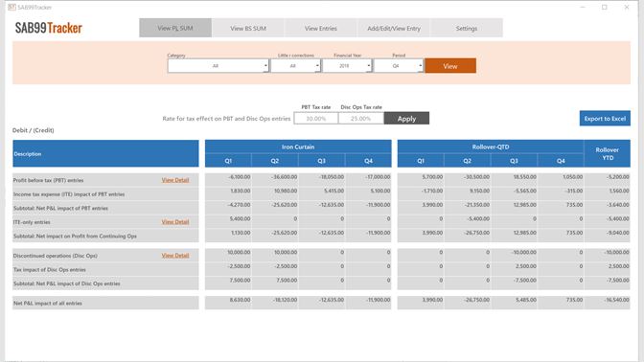Screen dimensions: 644x362
Task: Go to the View Entries tab
Action: pyautogui.click(x=321, y=28)
